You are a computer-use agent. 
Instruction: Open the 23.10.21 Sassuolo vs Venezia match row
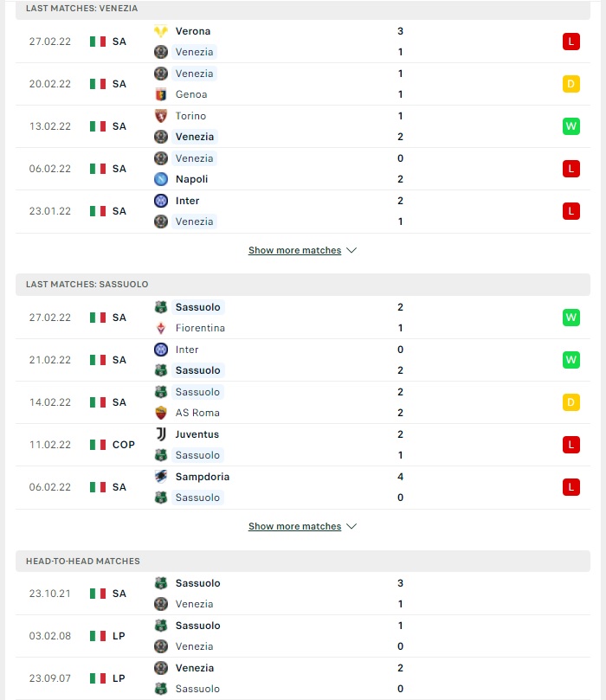(x=303, y=594)
